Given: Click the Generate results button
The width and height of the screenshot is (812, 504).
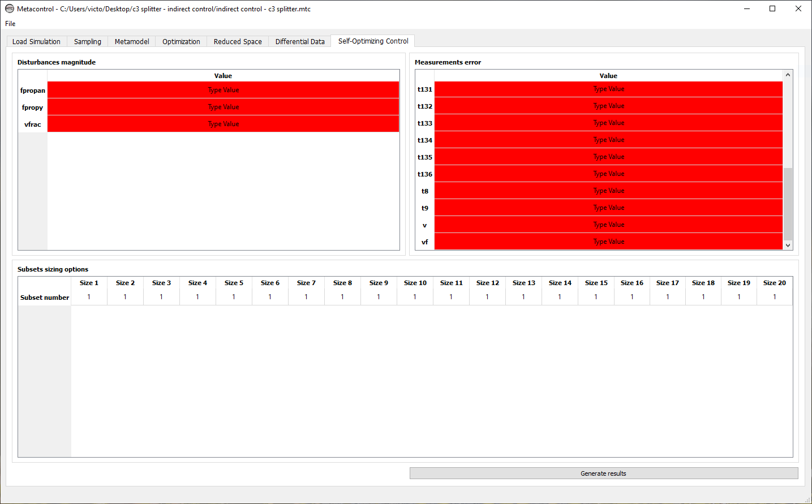Looking at the screenshot, I should click(x=603, y=473).
